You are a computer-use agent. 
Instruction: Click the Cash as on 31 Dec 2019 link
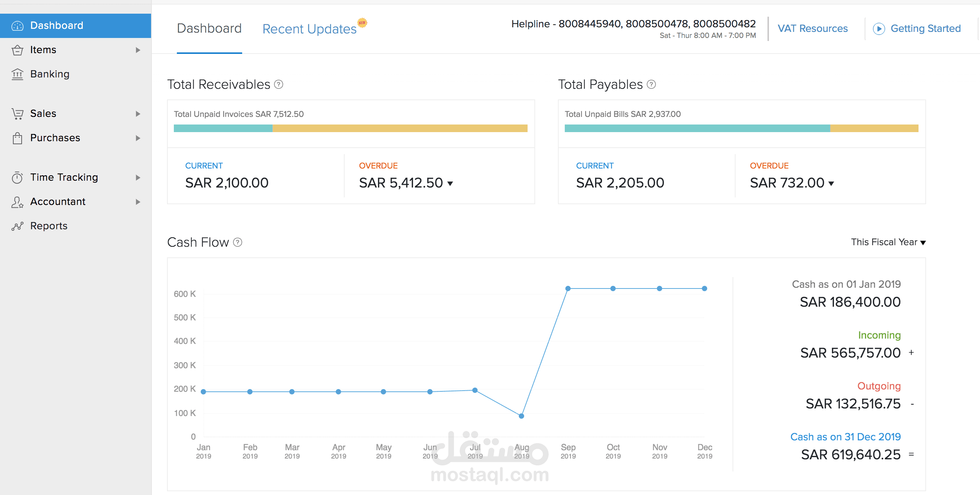point(846,437)
